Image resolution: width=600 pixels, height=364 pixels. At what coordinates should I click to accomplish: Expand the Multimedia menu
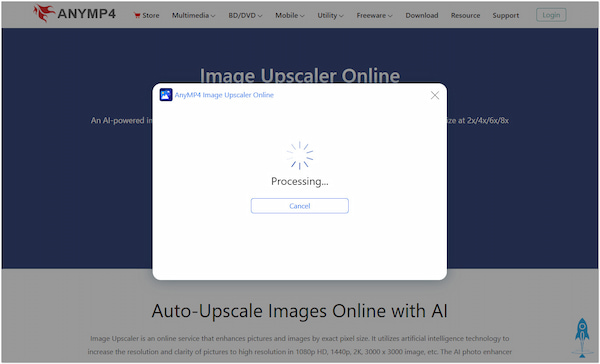pyautogui.click(x=194, y=15)
